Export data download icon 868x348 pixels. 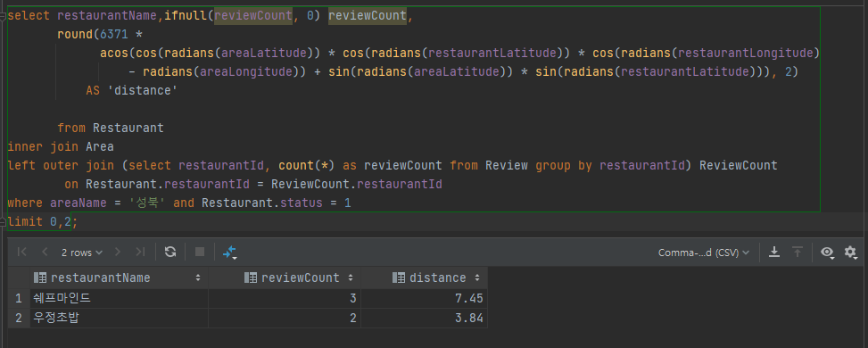click(x=774, y=253)
